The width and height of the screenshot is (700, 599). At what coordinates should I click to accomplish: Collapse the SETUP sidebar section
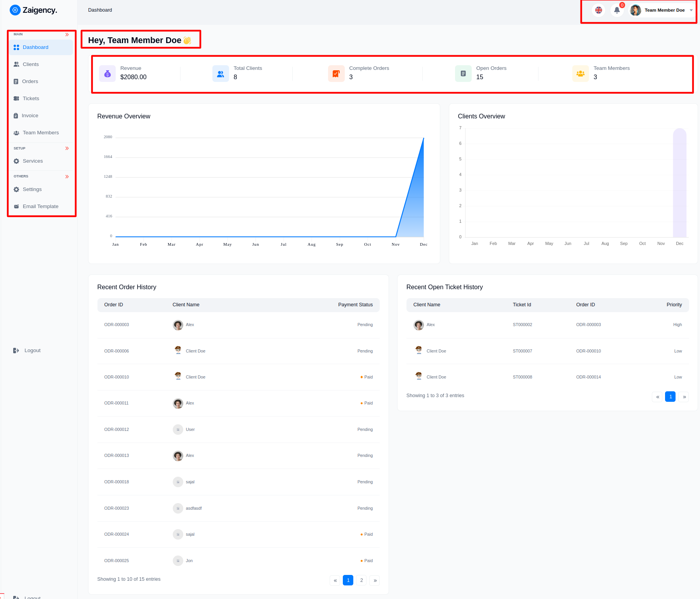pyautogui.click(x=67, y=148)
